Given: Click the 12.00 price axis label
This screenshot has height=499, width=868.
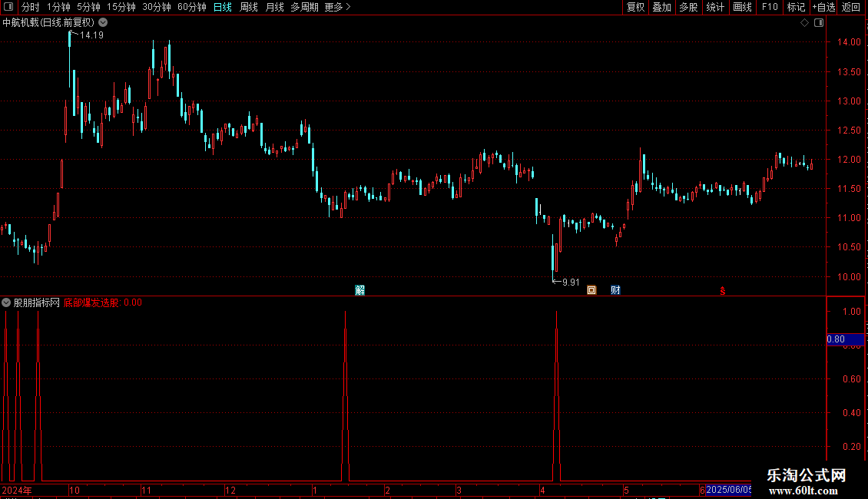Looking at the screenshot, I should tap(849, 160).
